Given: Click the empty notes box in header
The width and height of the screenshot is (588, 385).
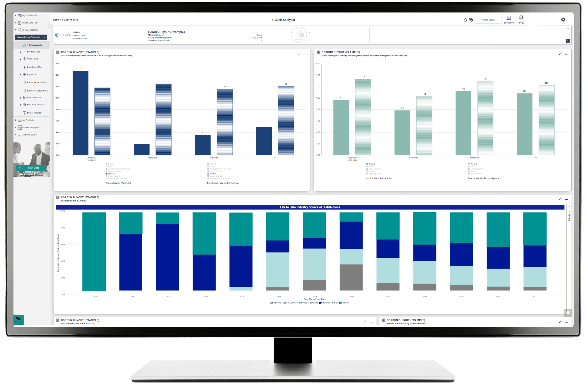Looking at the screenshot, I should [431, 35].
